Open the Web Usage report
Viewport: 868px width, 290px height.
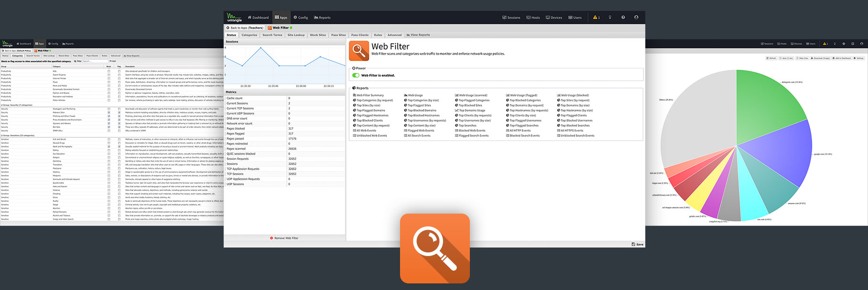point(413,95)
